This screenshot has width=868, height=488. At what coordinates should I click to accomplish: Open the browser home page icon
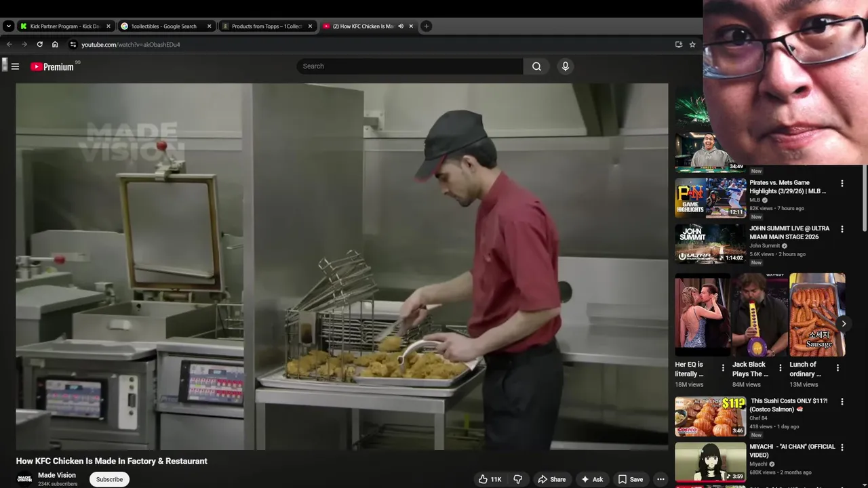(x=55, y=45)
